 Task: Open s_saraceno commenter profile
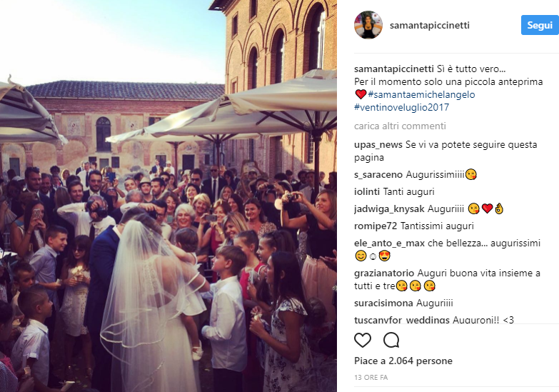[378, 174]
